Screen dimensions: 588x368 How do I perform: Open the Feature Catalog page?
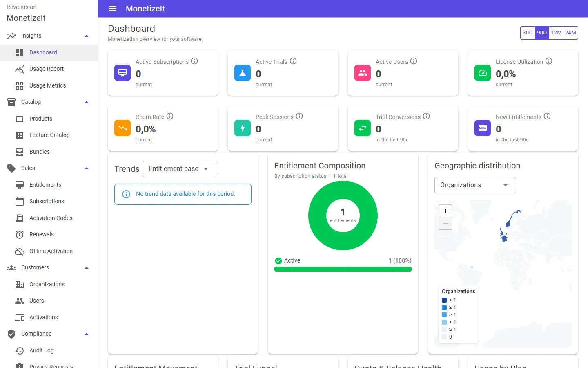(x=49, y=135)
